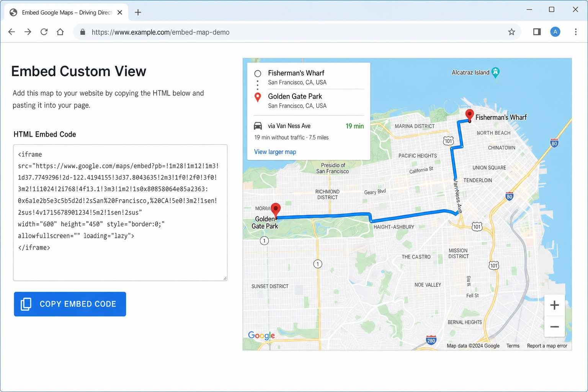Minimize the browser window
This screenshot has height=392, width=588.
click(x=529, y=10)
